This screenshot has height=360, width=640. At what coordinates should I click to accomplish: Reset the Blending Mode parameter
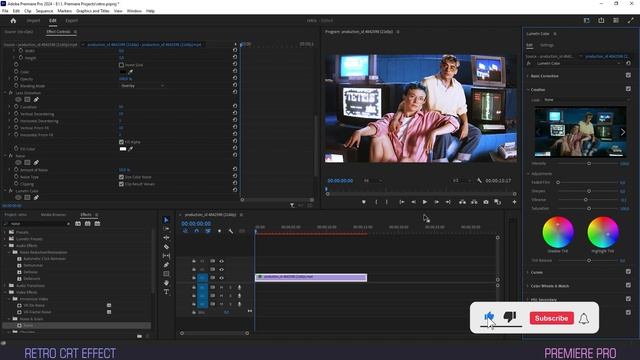click(x=235, y=86)
